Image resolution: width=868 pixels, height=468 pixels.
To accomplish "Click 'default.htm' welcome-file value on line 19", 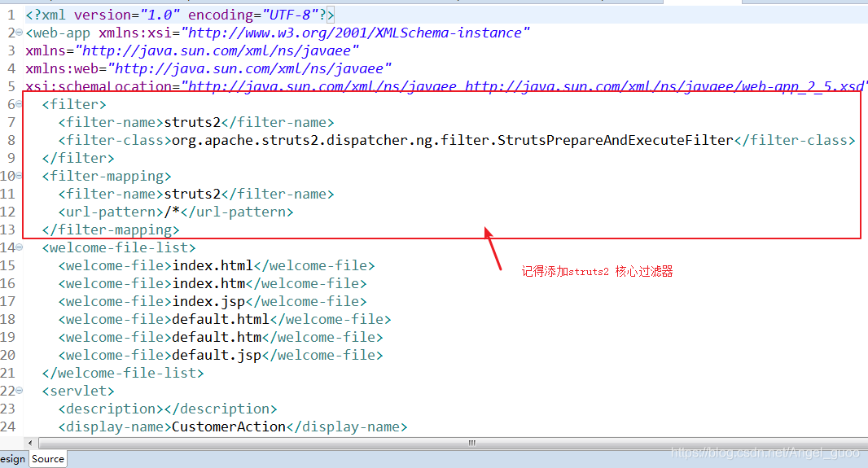I will (217, 337).
